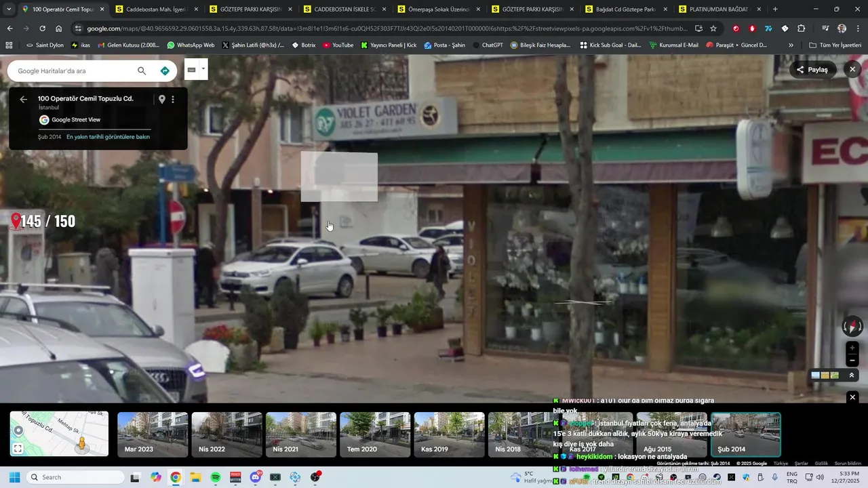Click the Pegman on the minimap
This screenshot has height=488, width=868.
click(x=82, y=444)
